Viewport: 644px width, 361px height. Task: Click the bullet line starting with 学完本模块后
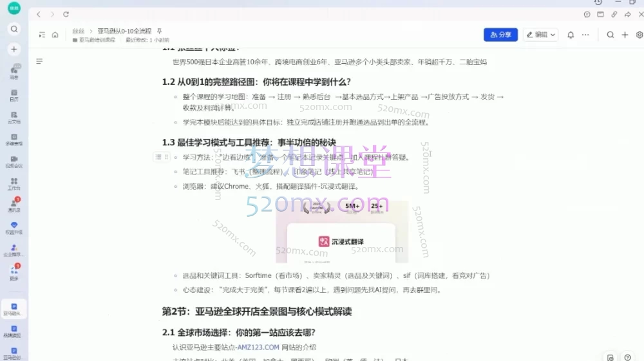point(307,122)
